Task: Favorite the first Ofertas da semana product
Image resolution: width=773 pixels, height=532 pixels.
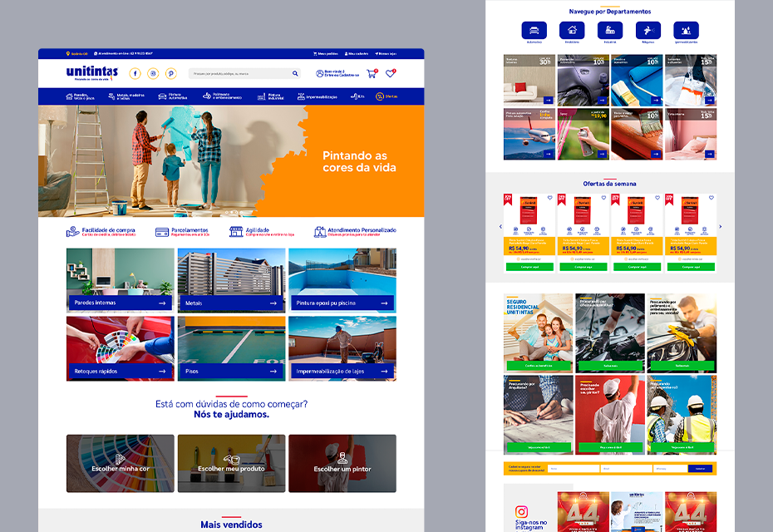Action: coord(549,198)
